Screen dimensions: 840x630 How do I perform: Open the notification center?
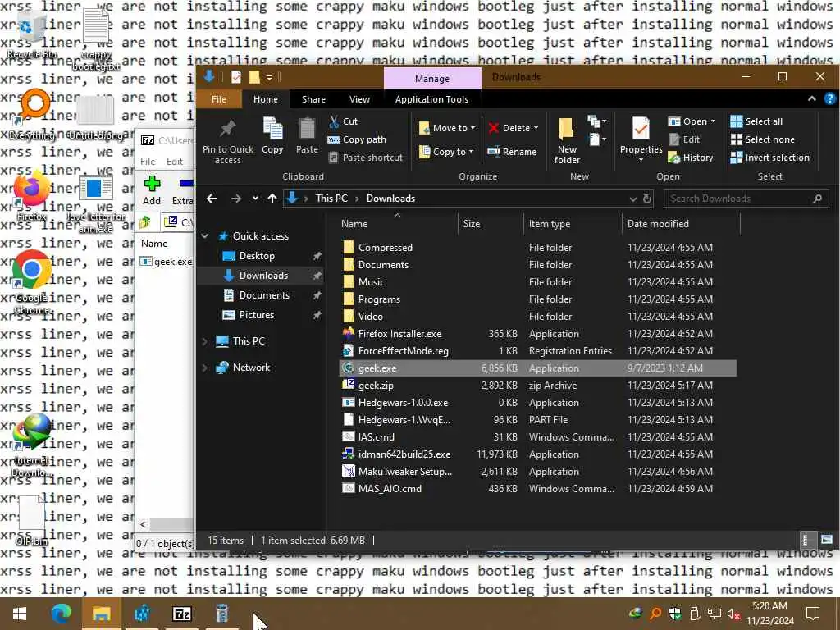coord(813,614)
